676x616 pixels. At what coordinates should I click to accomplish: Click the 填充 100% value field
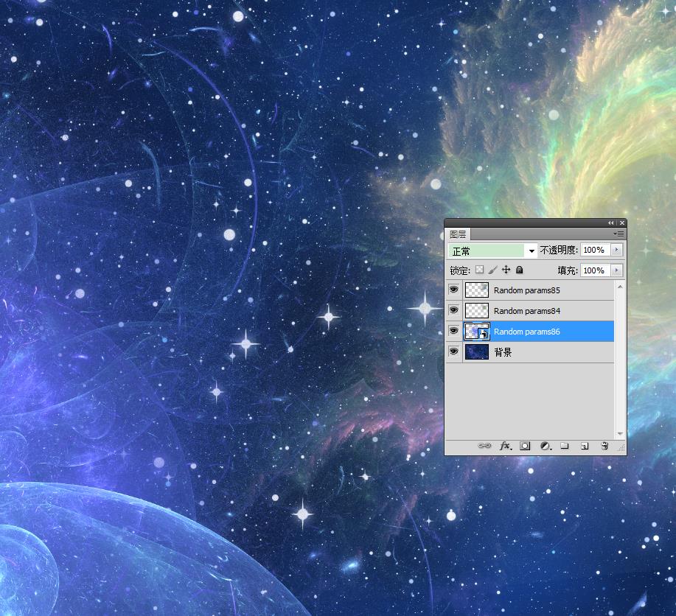click(x=596, y=270)
